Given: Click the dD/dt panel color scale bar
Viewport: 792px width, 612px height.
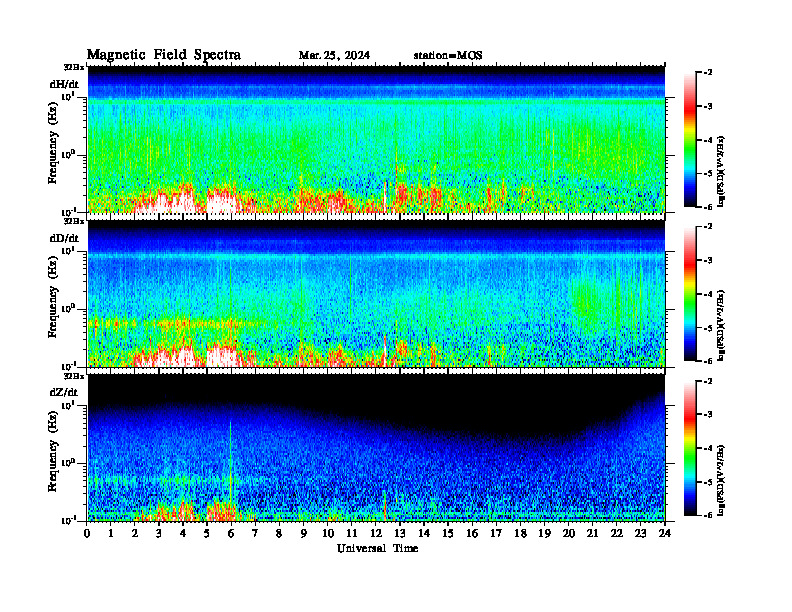Looking at the screenshot, I should click(x=689, y=294).
